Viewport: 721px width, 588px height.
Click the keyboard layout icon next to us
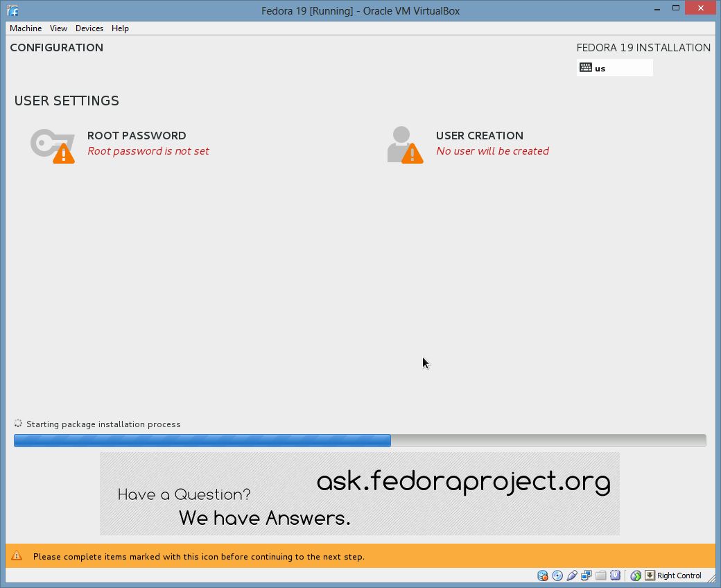[585, 67]
